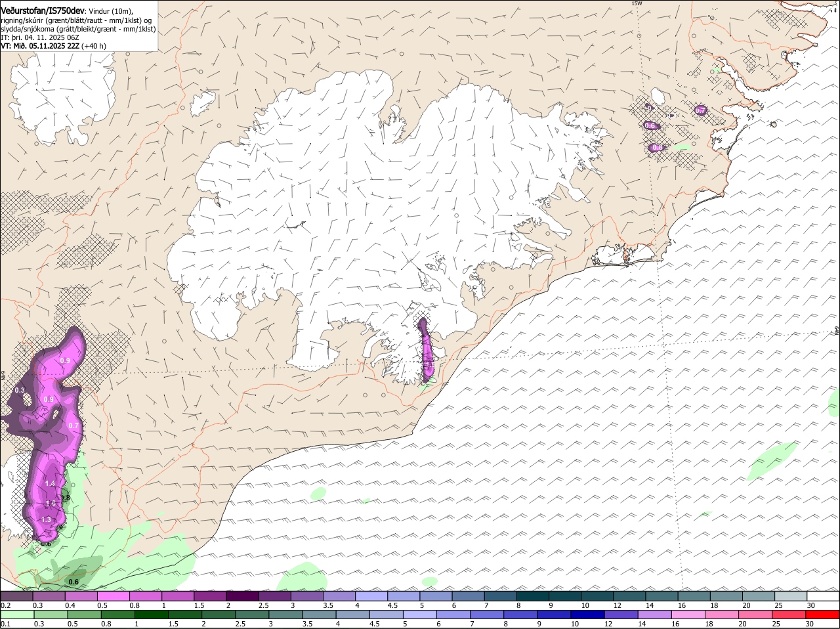
Task: Click the 0.8 label in the eastern hatched area
Action: pyautogui.click(x=657, y=148)
